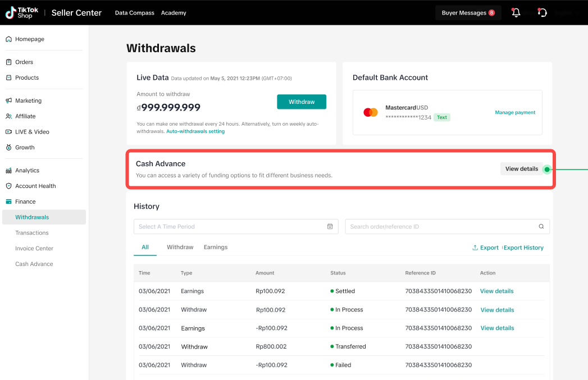The height and width of the screenshot is (380, 588).
Task: Select Withdrawals under Finance
Action: [x=44, y=217]
